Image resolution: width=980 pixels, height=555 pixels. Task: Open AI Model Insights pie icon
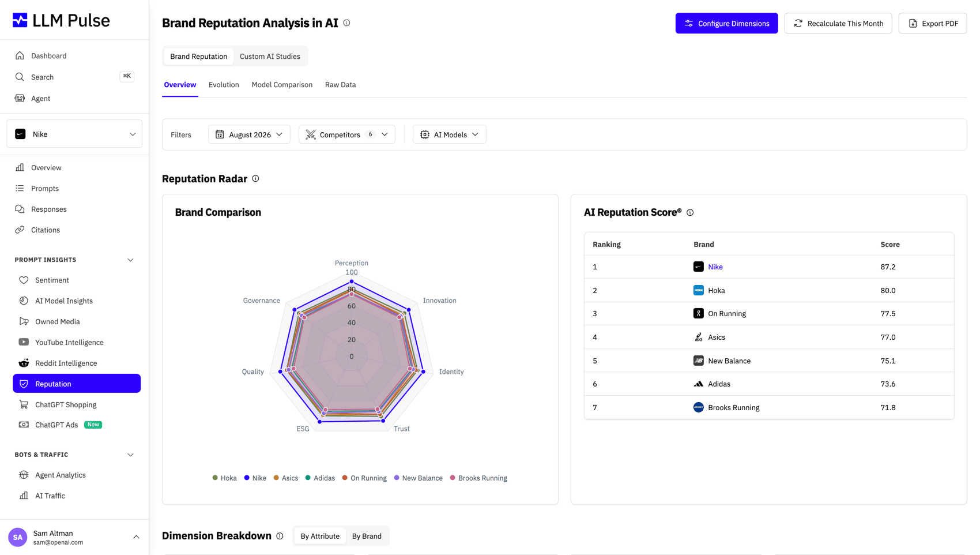(x=24, y=301)
